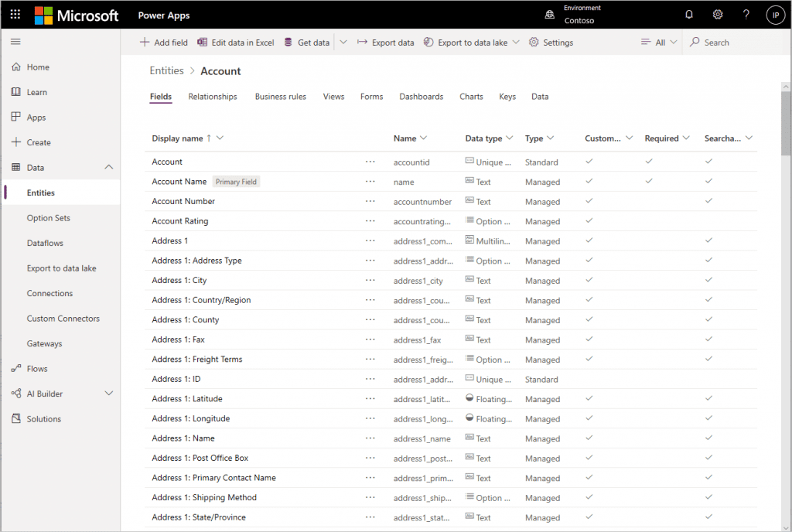Open the notifications bell icon
The image size is (792, 532).
tap(689, 15)
